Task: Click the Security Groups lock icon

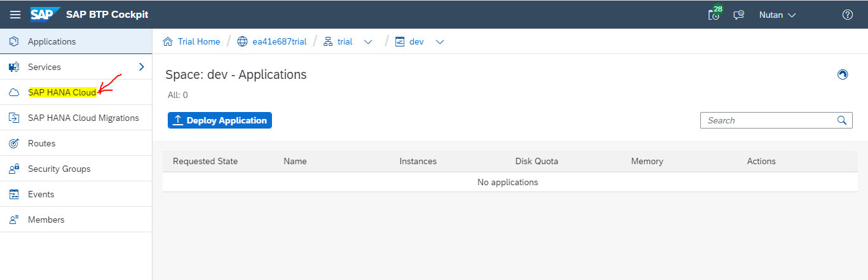Action: [14, 169]
